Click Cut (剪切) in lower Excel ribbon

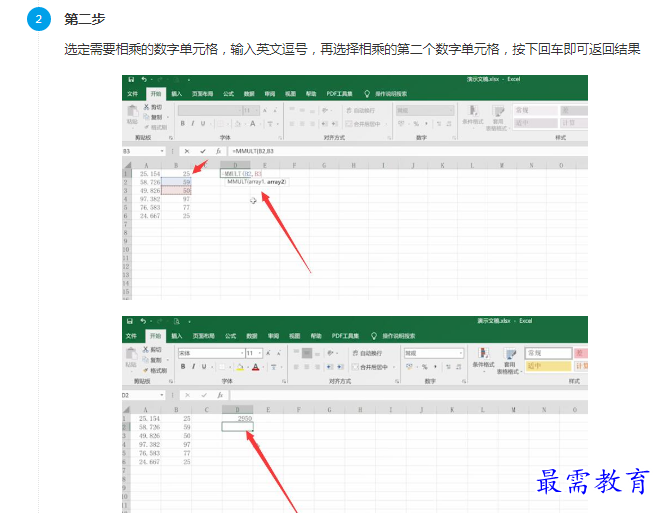pos(152,349)
